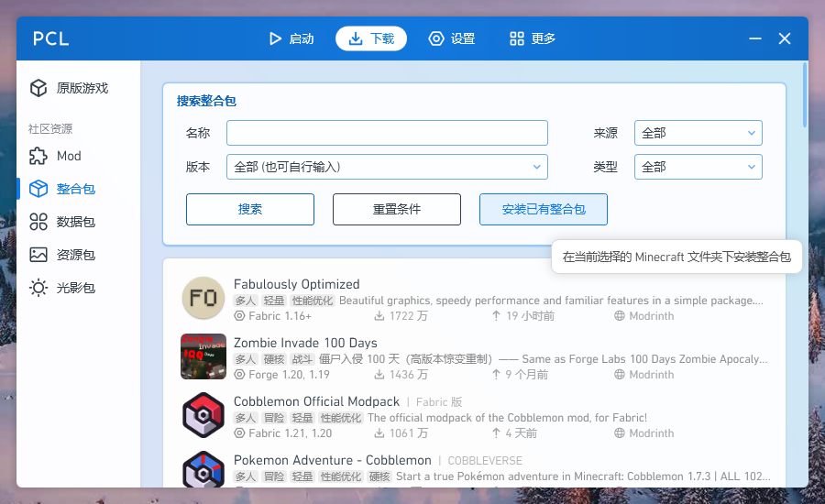Click the Zombie Invade thumbnail

click(x=203, y=356)
